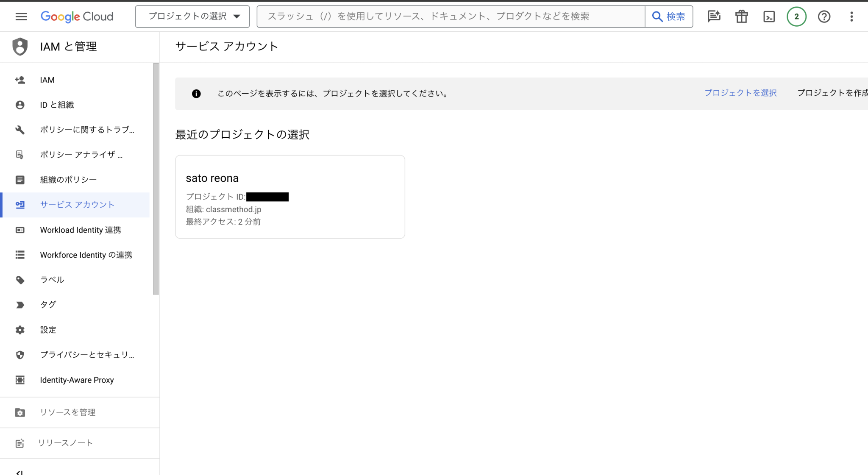
Task: Select the ポリシーに関するトラブ wrench icon
Action: tap(19, 130)
